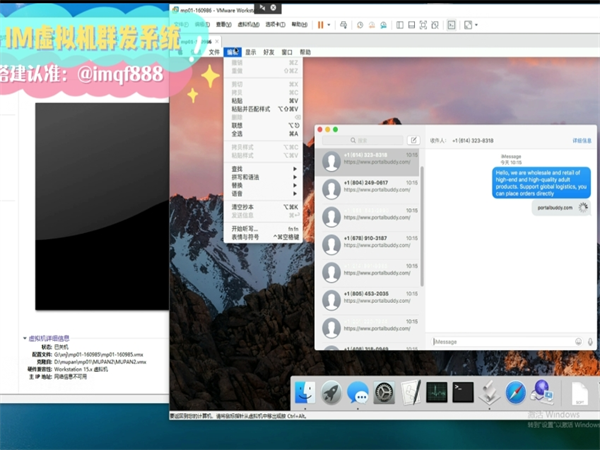Launch Safari compass icon in dock

[515, 394]
